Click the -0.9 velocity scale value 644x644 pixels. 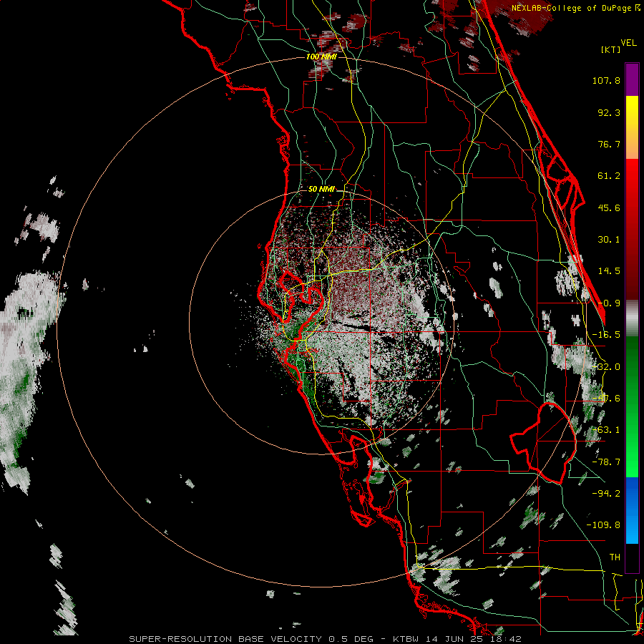click(x=609, y=303)
